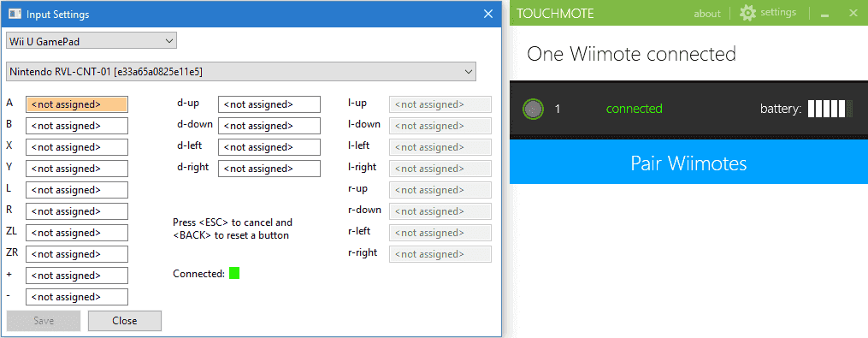The height and width of the screenshot is (338, 868).
Task: Click the d-right mapping field
Action: [269, 169]
